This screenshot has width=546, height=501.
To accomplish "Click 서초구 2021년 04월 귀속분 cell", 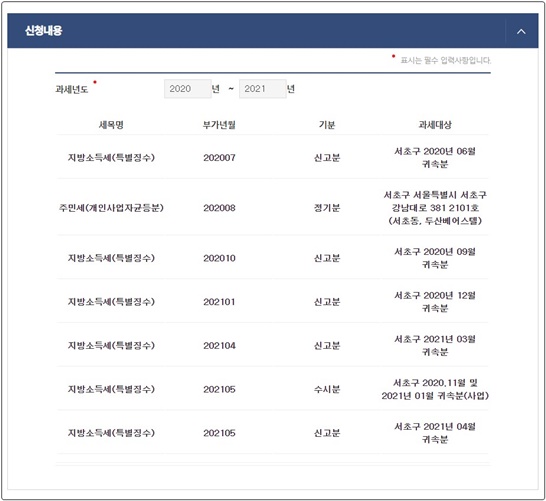I will coord(435,433).
